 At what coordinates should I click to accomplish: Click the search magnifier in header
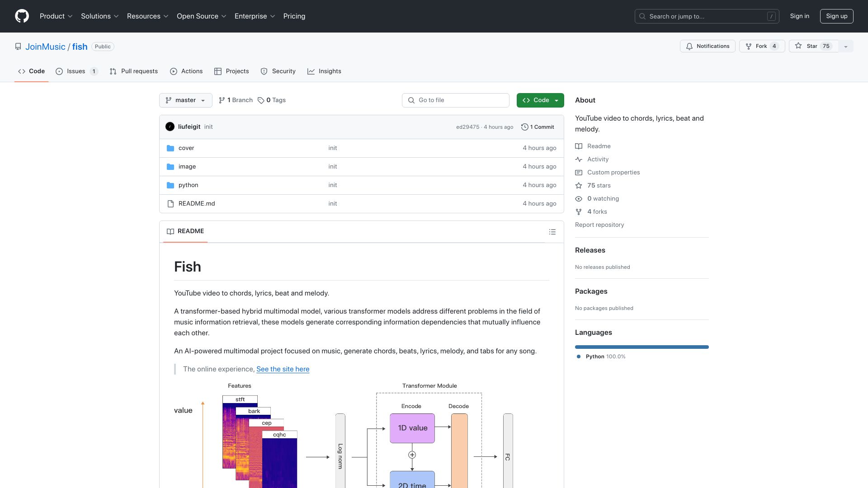[x=642, y=16]
